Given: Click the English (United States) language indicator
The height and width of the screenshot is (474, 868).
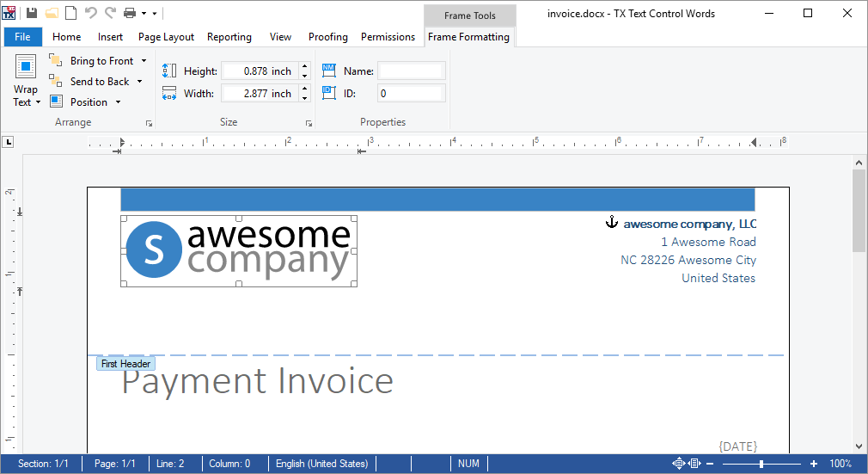Looking at the screenshot, I should tap(321, 464).
